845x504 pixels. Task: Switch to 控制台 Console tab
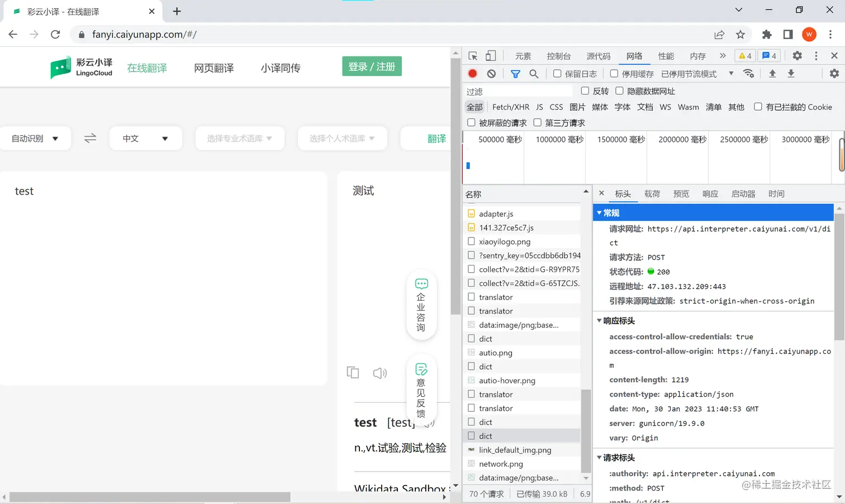tap(559, 56)
